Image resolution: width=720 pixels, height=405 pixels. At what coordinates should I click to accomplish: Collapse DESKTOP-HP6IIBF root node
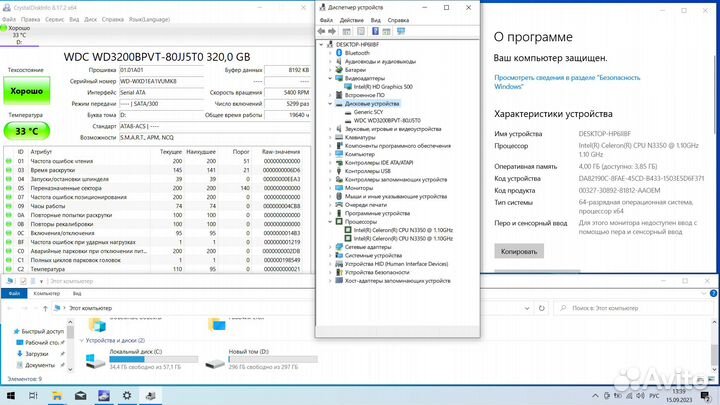click(321, 45)
